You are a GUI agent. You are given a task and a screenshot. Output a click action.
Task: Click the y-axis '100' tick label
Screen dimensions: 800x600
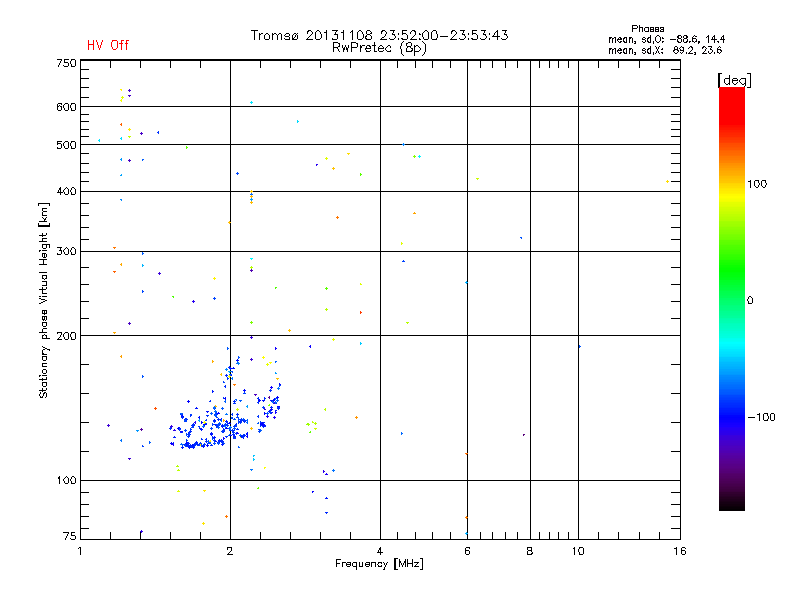click(x=66, y=481)
